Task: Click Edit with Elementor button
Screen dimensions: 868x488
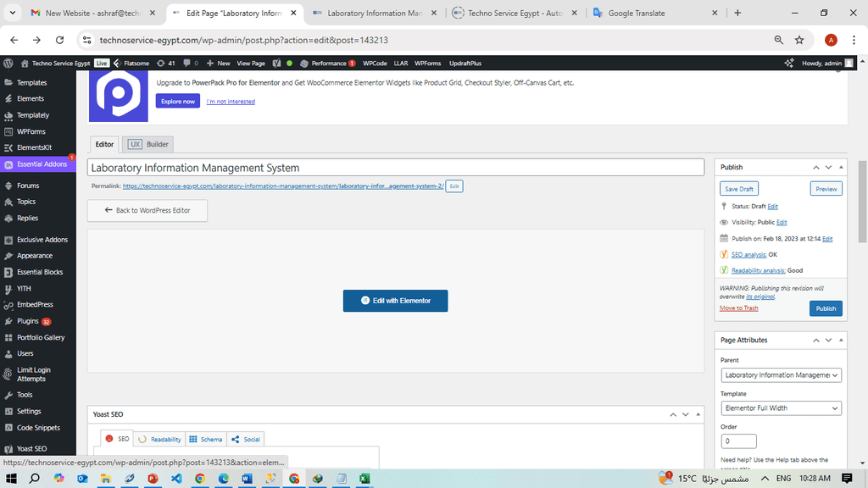Action: tap(395, 301)
